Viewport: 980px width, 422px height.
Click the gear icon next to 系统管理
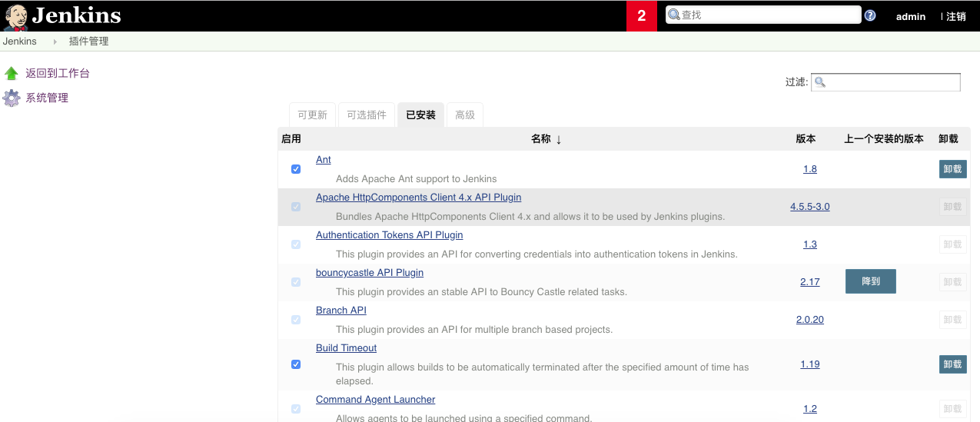pyautogui.click(x=12, y=98)
